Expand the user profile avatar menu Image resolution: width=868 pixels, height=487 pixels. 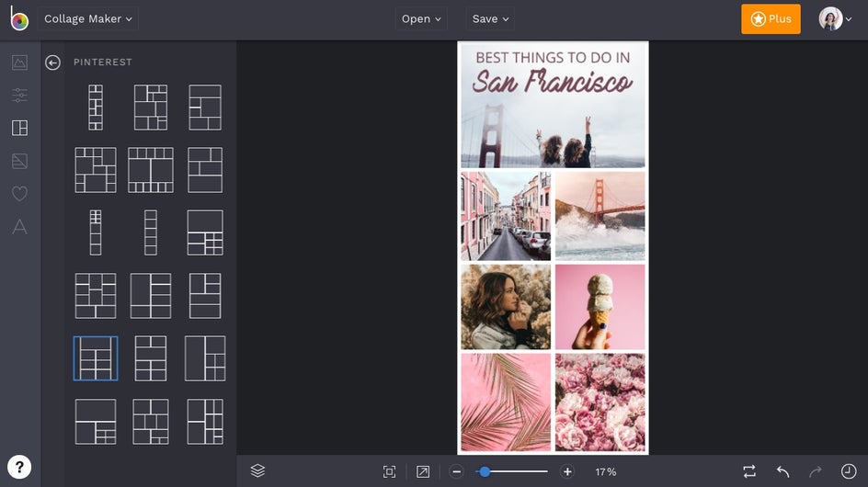(835, 18)
